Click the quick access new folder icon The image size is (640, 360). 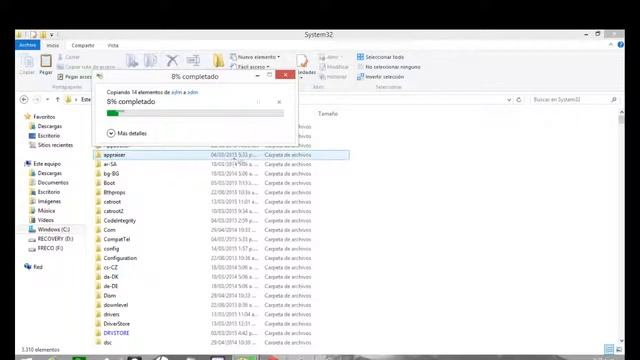(43, 35)
